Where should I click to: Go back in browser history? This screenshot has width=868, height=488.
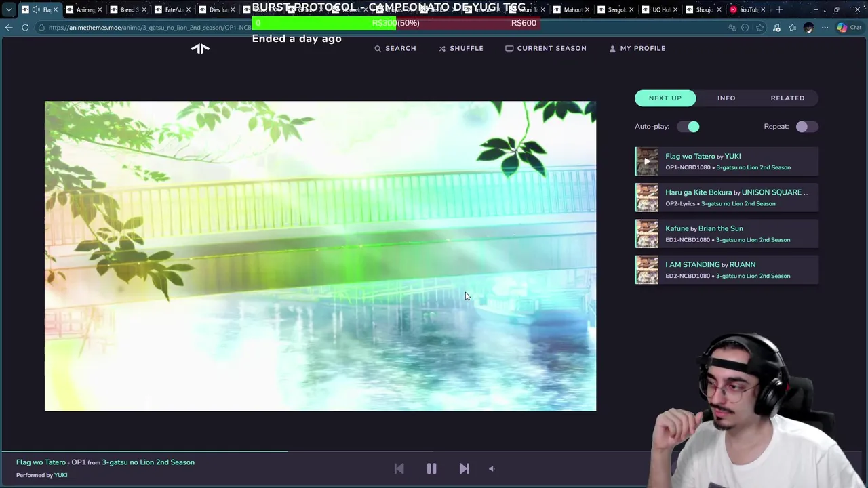click(x=9, y=28)
